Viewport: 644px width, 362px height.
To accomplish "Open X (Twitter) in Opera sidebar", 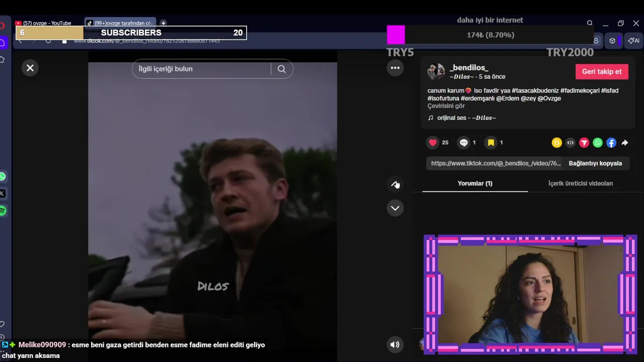I will click(x=3, y=194).
